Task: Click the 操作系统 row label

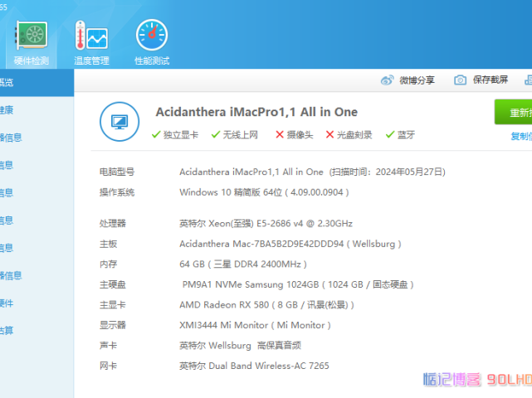Action: coord(117,192)
